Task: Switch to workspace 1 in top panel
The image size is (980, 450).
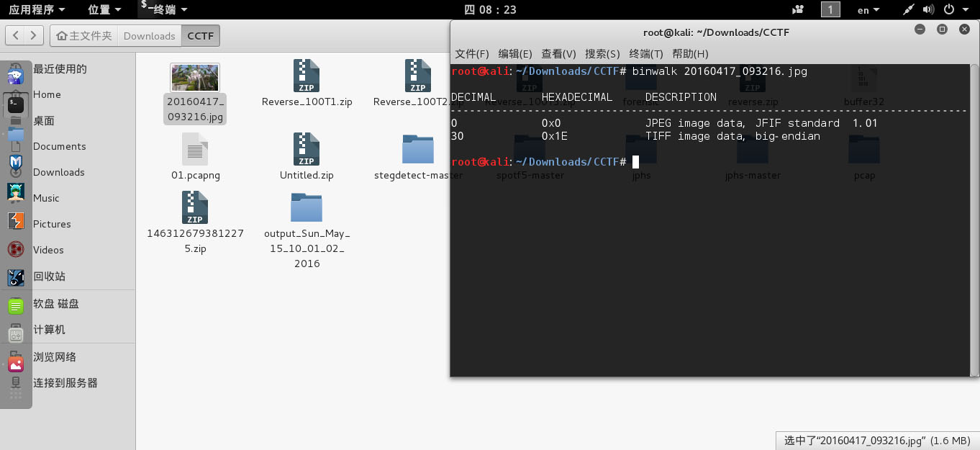Action: point(830,9)
